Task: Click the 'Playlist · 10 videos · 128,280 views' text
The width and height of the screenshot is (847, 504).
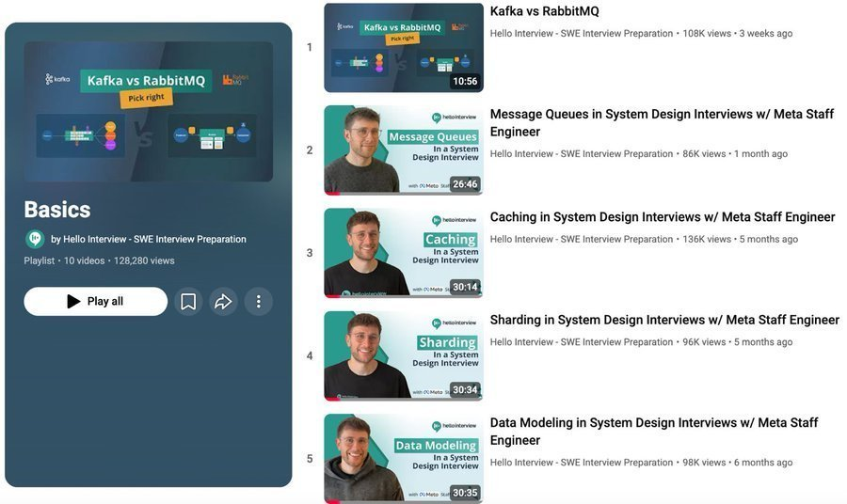Action: (x=99, y=260)
